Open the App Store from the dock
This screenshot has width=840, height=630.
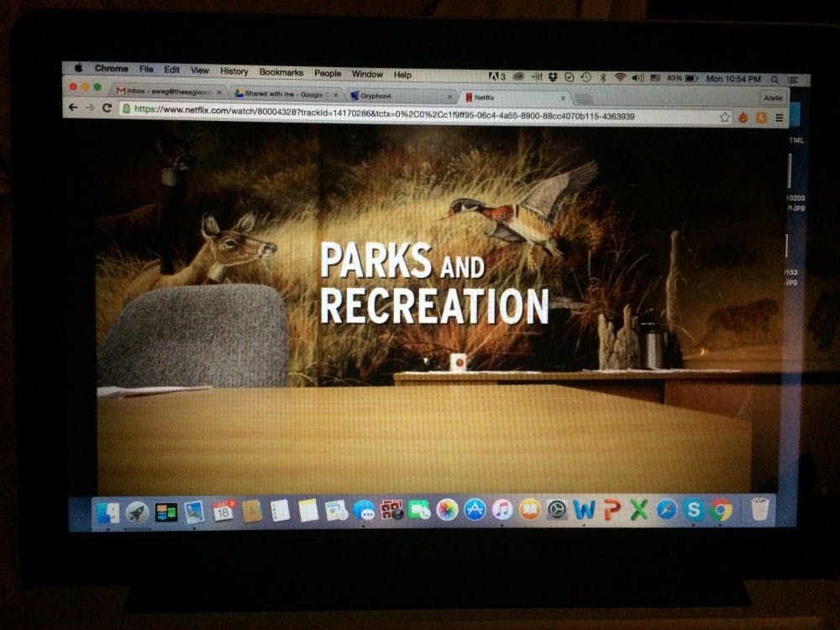[x=475, y=509]
